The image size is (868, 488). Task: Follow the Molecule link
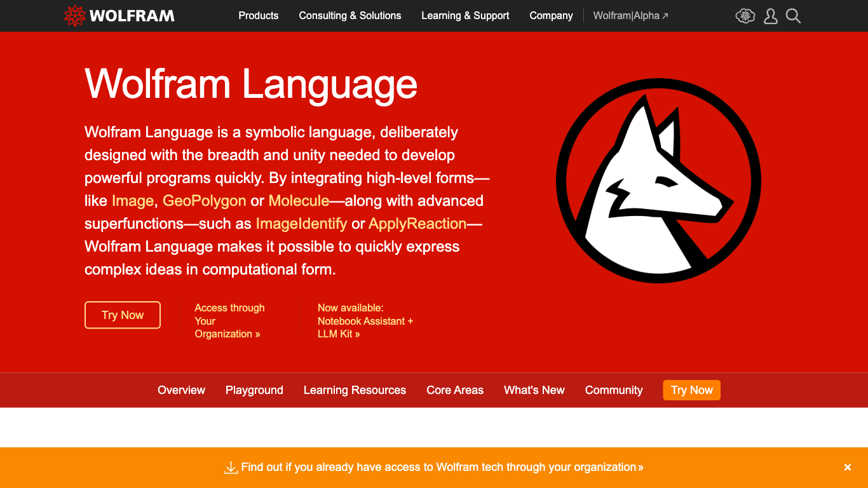click(x=299, y=201)
